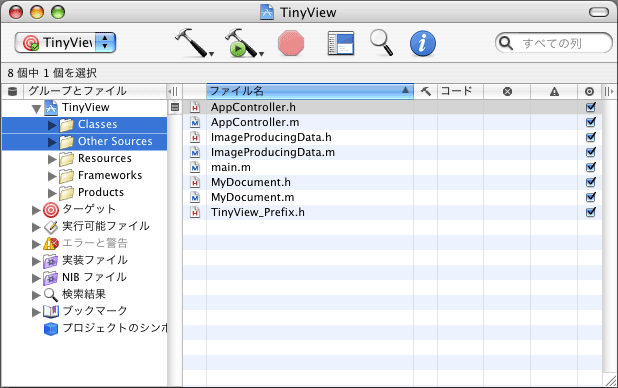Sort by the ファイル名 column header
The width and height of the screenshot is (618, 388).
tap(310, 91)
